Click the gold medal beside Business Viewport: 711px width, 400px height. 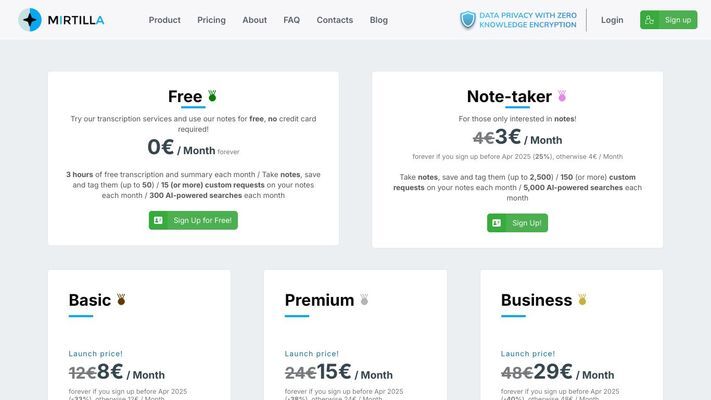pos(582,299)
